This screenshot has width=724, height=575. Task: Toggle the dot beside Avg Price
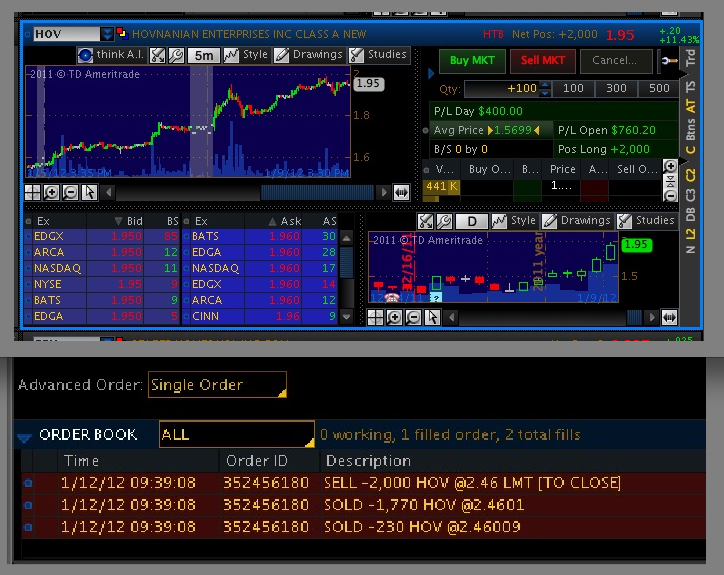pyautogui.click(x=425, y=130)
